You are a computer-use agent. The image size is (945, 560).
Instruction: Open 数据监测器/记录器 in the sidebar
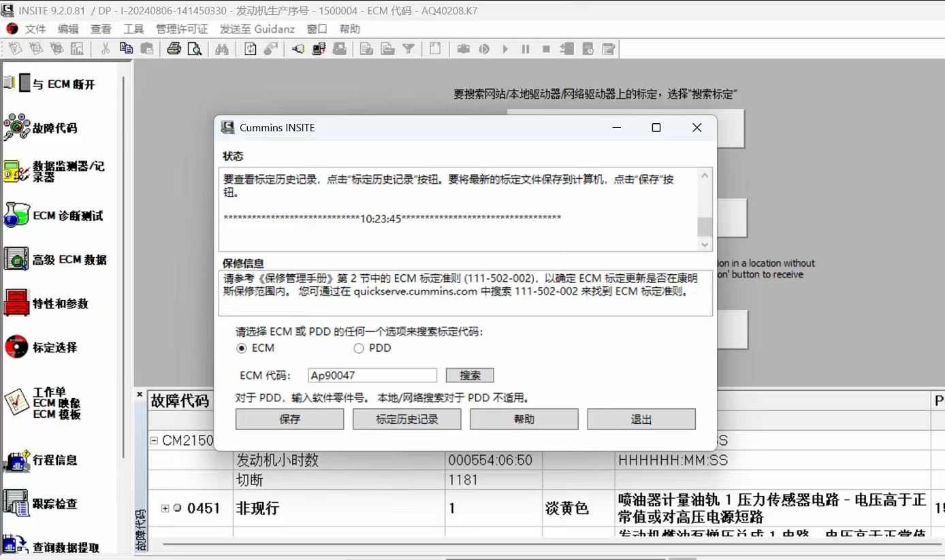[x=17, y=171]
